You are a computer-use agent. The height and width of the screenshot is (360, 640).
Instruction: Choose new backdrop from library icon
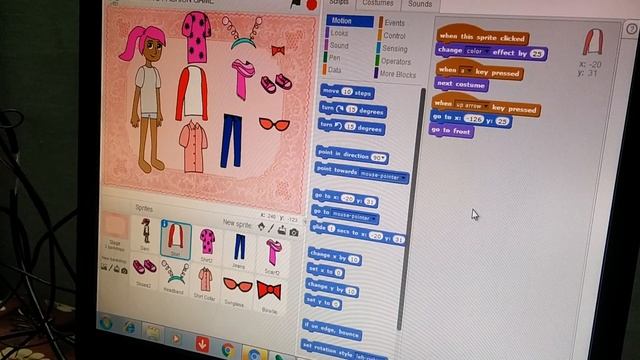[104, 267]
